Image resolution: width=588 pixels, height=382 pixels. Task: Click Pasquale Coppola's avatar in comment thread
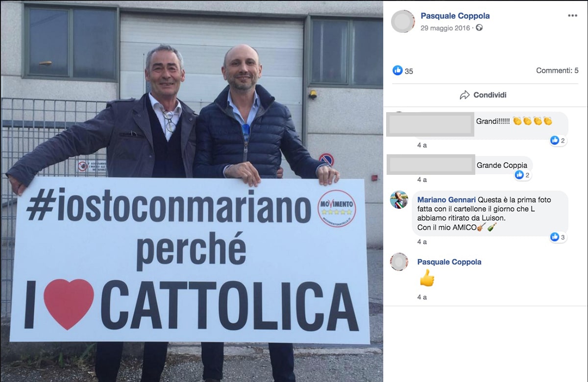[x=399, y=262]
